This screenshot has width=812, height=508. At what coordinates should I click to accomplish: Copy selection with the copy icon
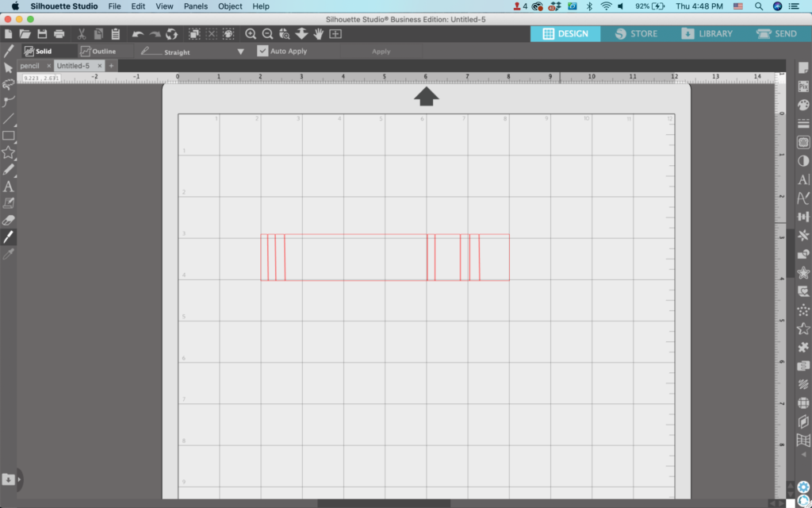[x=98, y=34]
